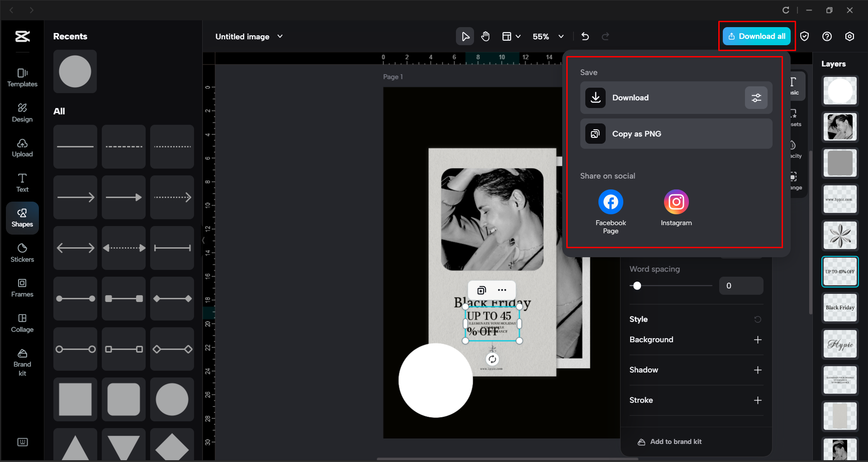Click the undo icon
Viewport: 868px width, 462px height.
pos(585,36)
